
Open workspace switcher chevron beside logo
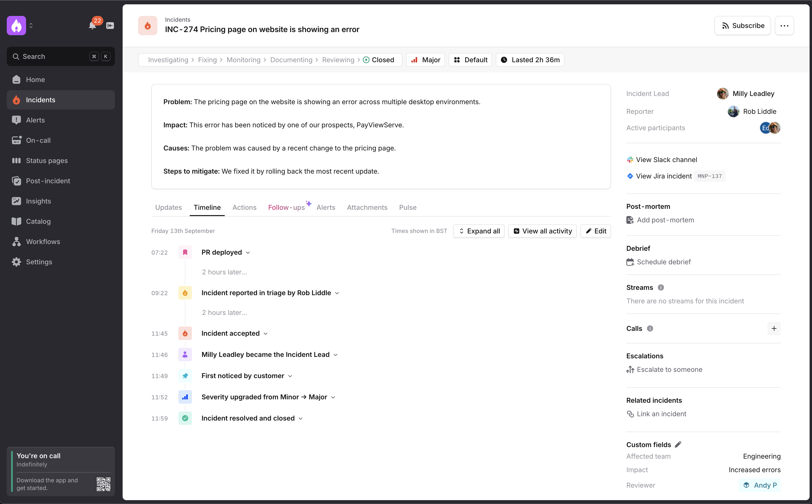[x=31, y=26]
